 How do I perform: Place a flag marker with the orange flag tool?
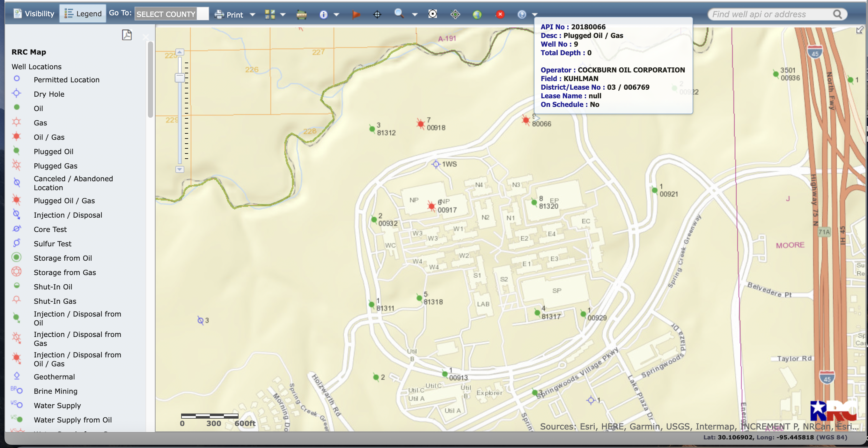tap(356, 14)
